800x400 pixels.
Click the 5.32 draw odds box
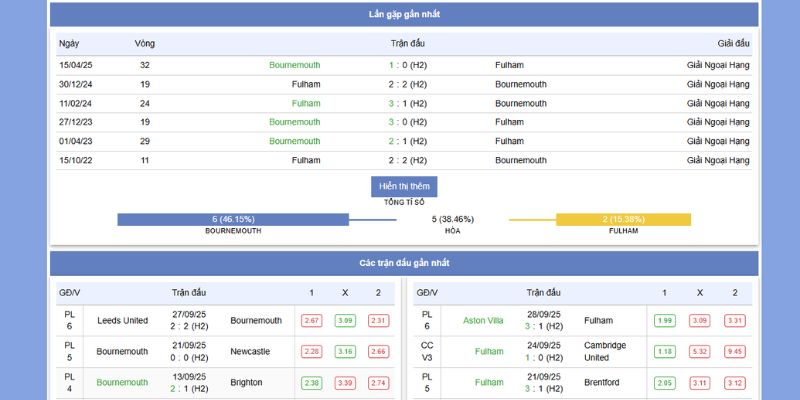[700, 351]
